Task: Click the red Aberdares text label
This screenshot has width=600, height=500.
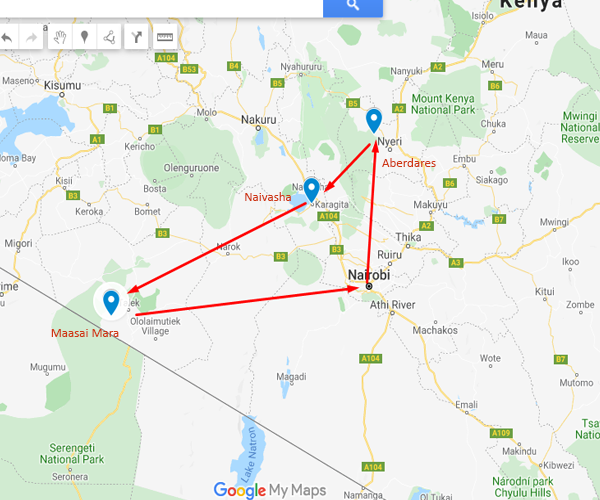Action: [409, 163]
